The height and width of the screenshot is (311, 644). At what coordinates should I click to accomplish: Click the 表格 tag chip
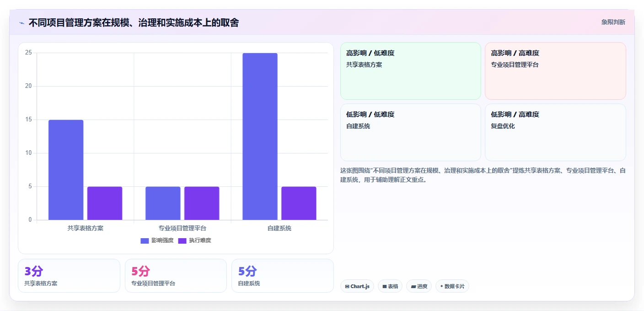390,286
